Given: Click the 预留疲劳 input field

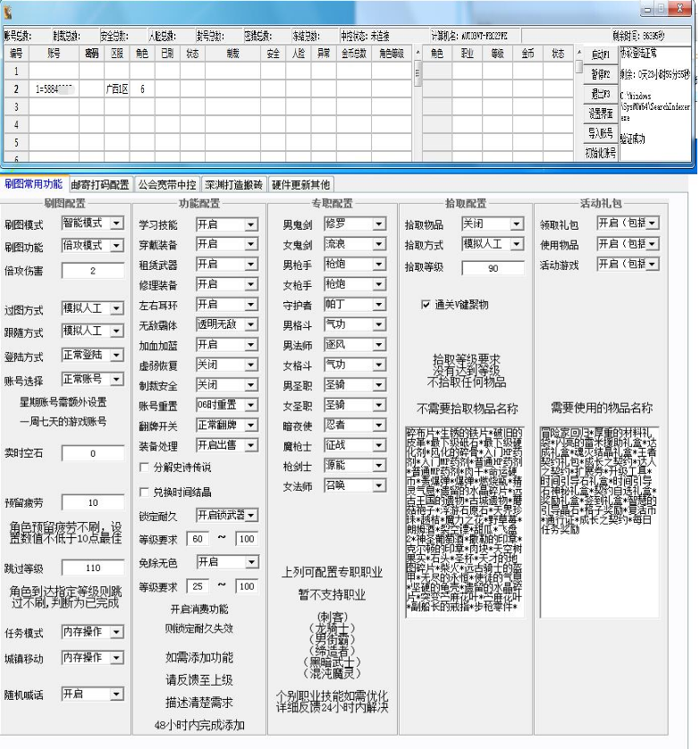Looking at the screenshot, I should (93, 502).
